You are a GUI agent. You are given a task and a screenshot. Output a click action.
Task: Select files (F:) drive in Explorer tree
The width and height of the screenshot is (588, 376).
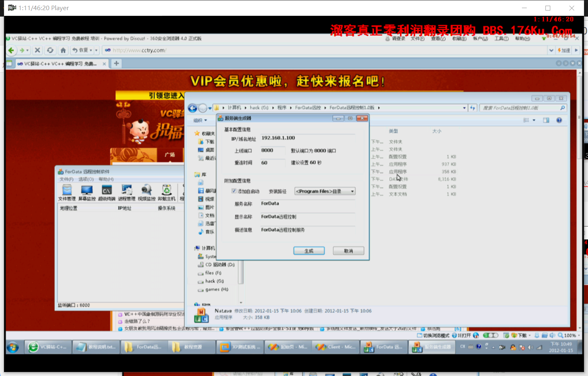point(210,273)
